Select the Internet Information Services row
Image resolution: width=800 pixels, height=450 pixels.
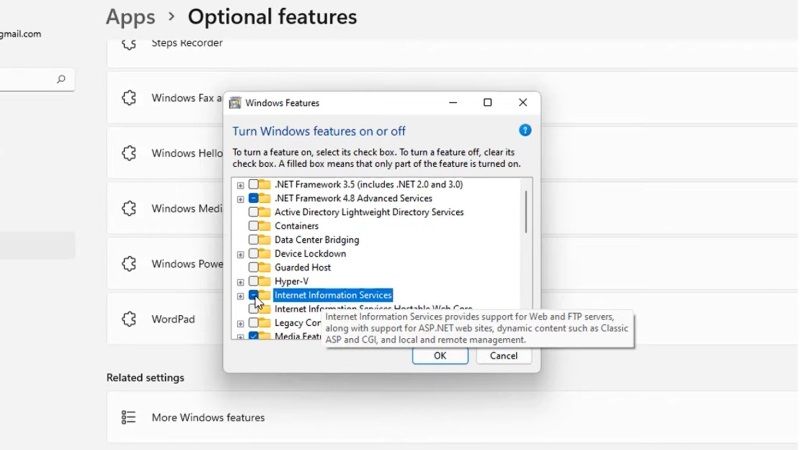(x=333, y=295)
